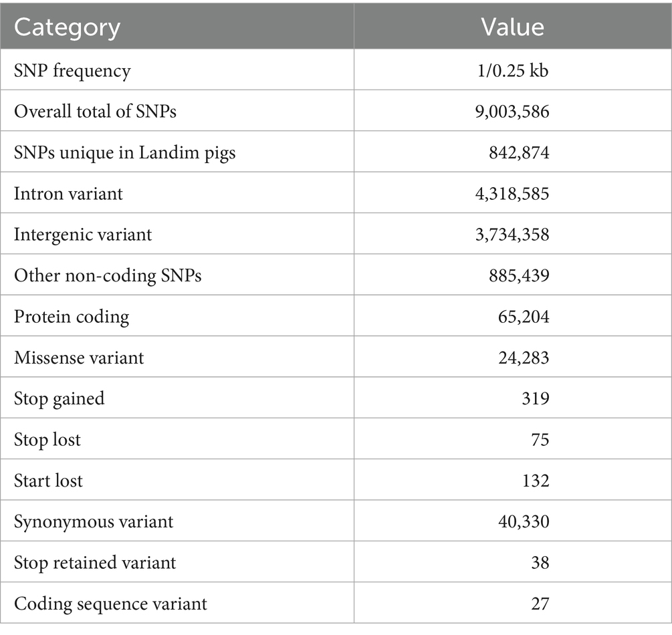This screenshot has height=635, width=672.
Task: Select the Overall total of SNPs label
Action: tap(95, 112)
